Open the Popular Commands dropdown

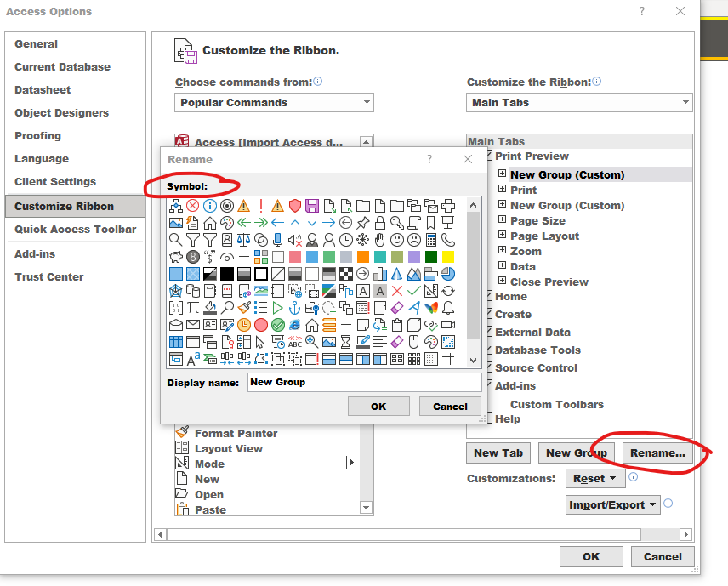[274, 103]
